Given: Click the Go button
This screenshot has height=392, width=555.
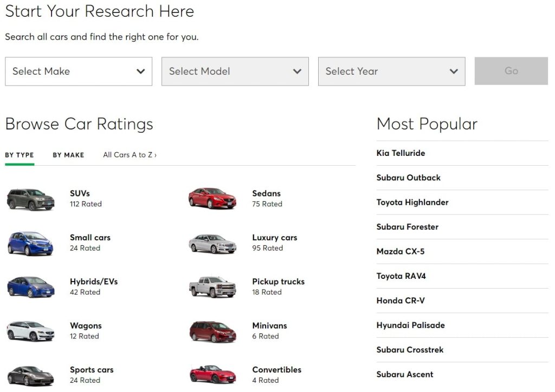Looking at the screenshot, I should [x=511, y=71].
